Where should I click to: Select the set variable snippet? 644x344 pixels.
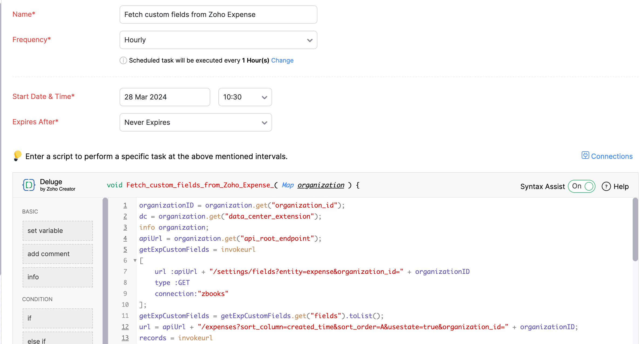pyautogui.click(x=57, y=231)
